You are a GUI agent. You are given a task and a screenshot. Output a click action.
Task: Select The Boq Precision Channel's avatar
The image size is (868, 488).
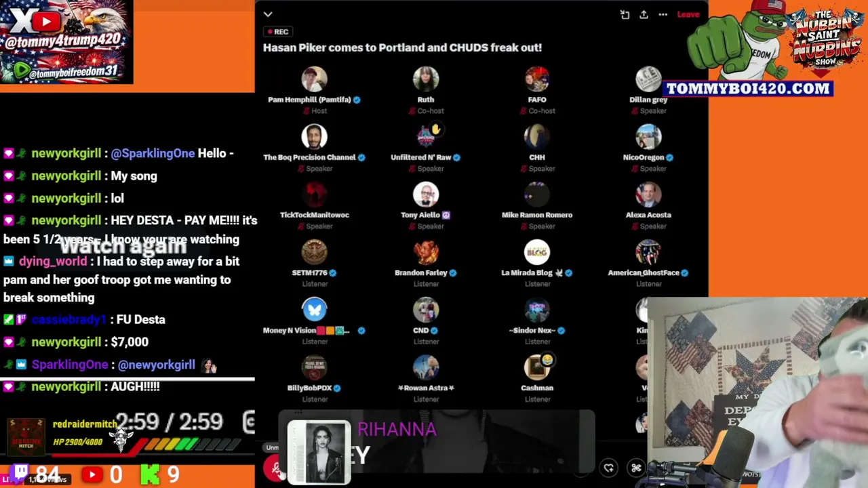[x=314, y=137]
